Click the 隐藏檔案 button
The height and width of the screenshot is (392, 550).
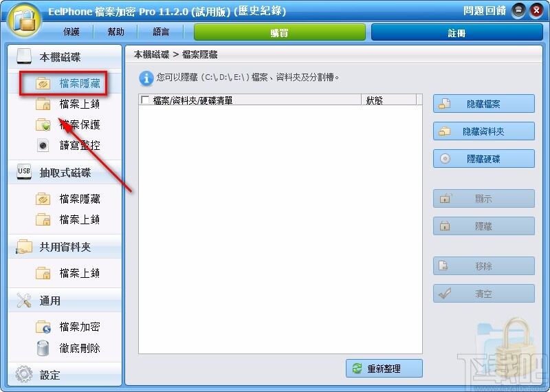pyautogui.click(x=484, y=104)
